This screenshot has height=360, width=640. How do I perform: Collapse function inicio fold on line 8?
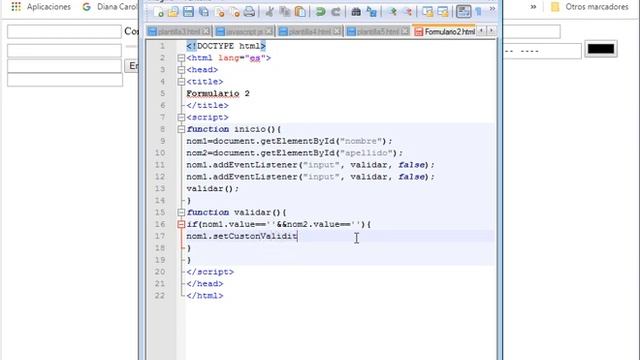coord(181,129)
